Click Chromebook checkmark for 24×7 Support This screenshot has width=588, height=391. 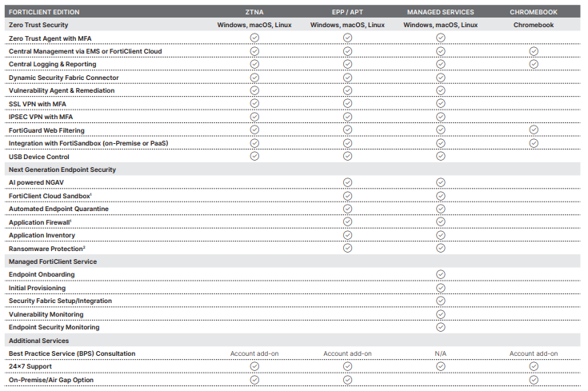point(534,366)
